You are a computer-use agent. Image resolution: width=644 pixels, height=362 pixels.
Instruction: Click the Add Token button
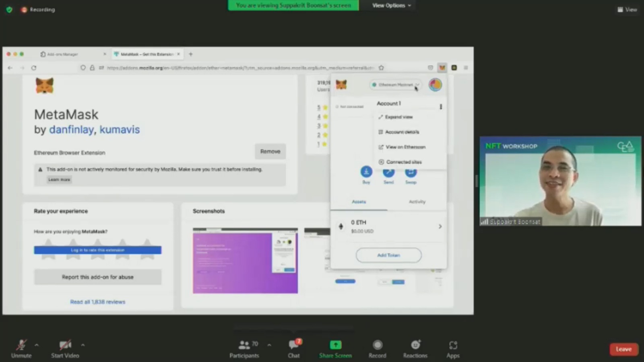click(x=388, y=255)
